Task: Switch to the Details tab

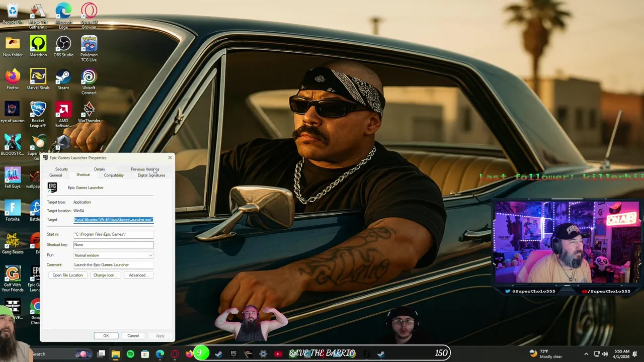Action: coord(99,169)
